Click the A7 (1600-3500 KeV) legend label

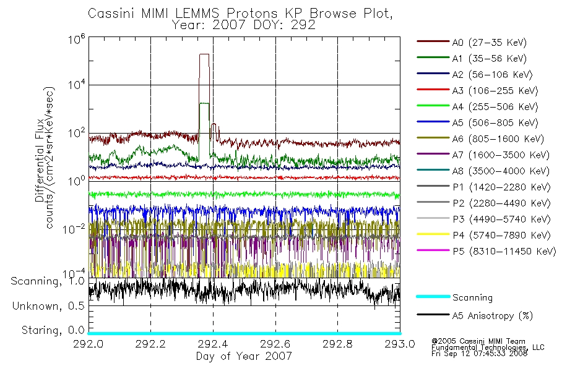(501, 155)
